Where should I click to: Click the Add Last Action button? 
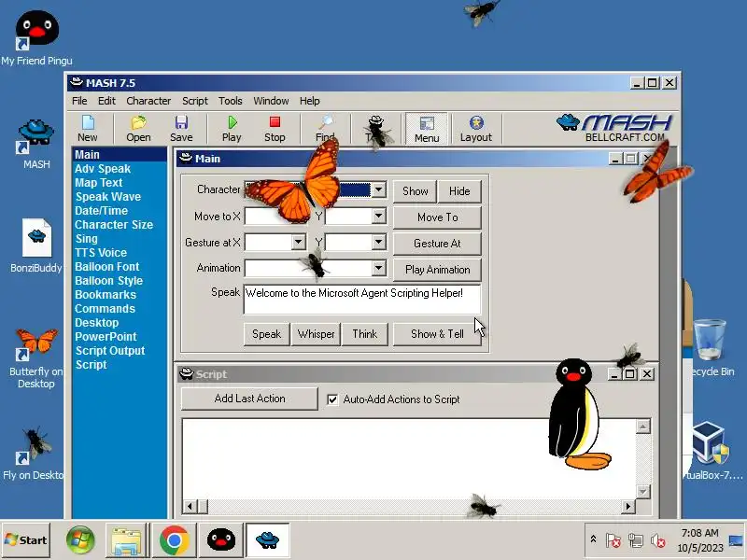pos(249,399)
